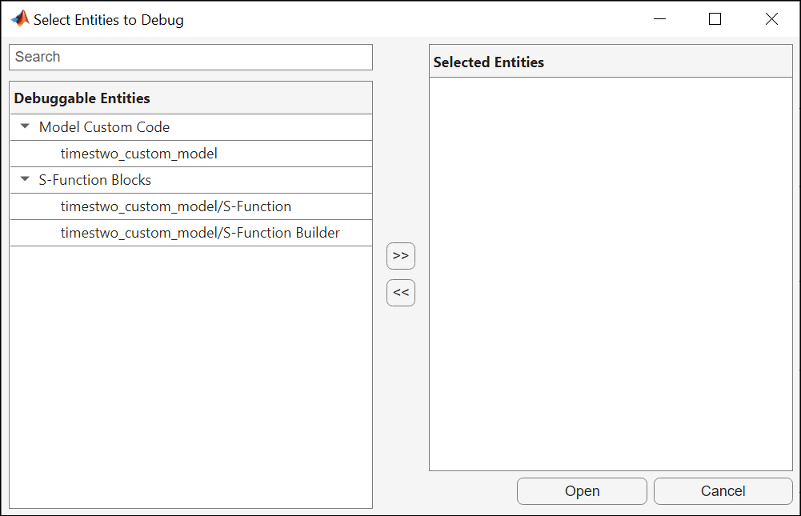Viewport: 801px width, 516px height.
Task: Select timestwo_custom_model/S-Function Builder entry
Action: [191, 233]
